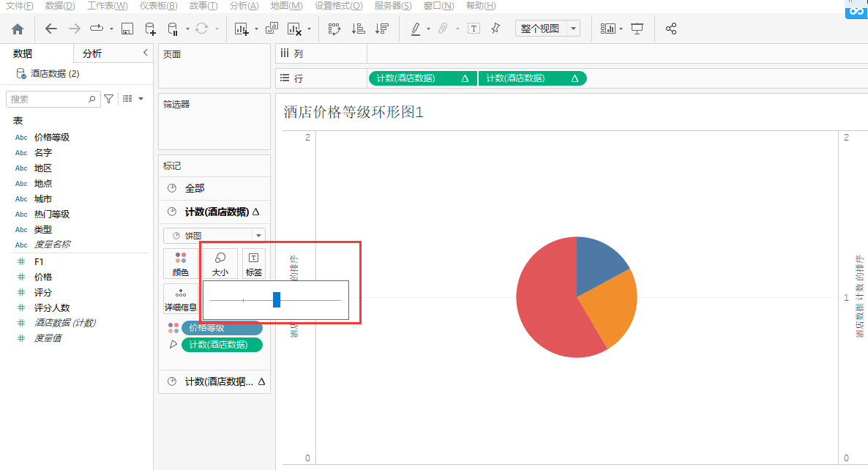Click the share workbook icon
The width and height of the screenshot is (868, 470).
pyautogui.click(x=671, y=29)
